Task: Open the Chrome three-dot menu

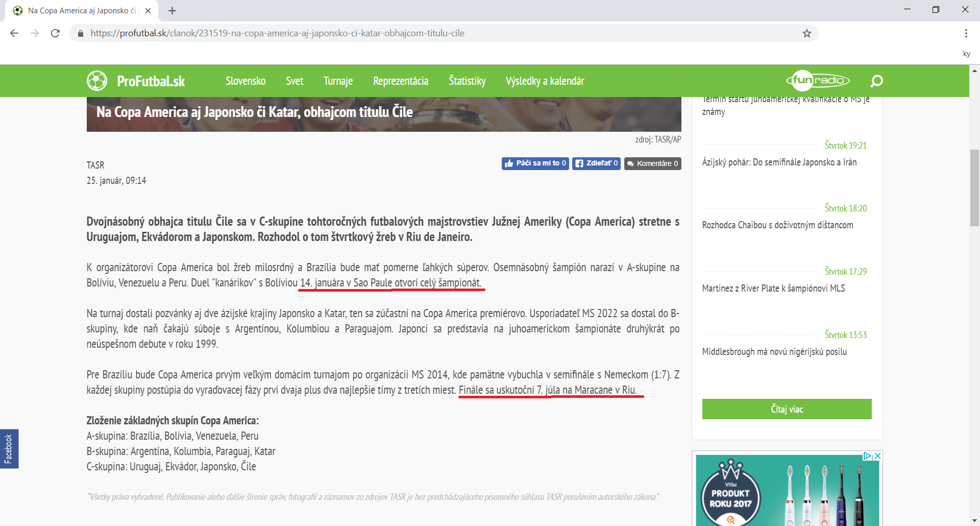Action: 966,33
